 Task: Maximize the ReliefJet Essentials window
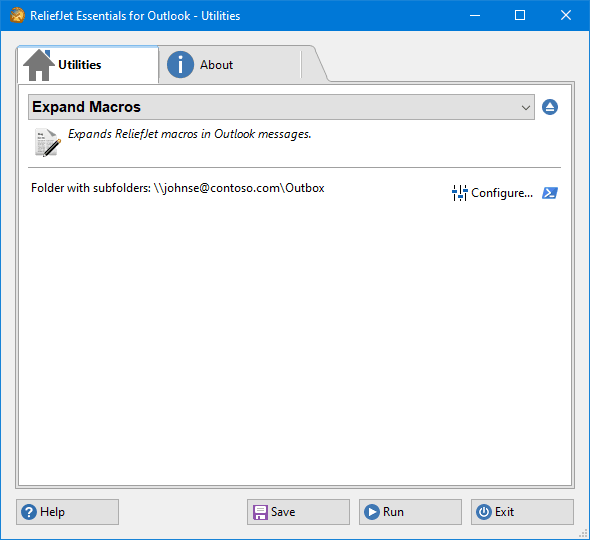520,15
